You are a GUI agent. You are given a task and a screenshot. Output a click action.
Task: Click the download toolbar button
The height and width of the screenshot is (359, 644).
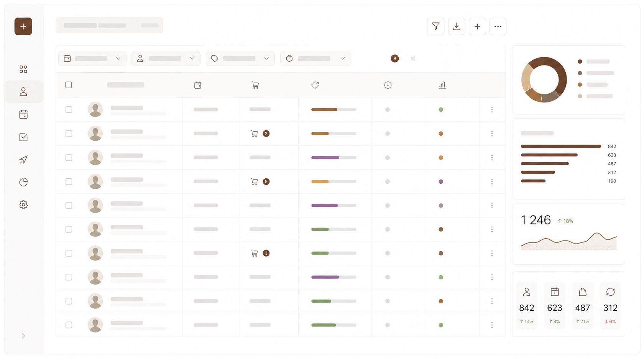[457, 26]
